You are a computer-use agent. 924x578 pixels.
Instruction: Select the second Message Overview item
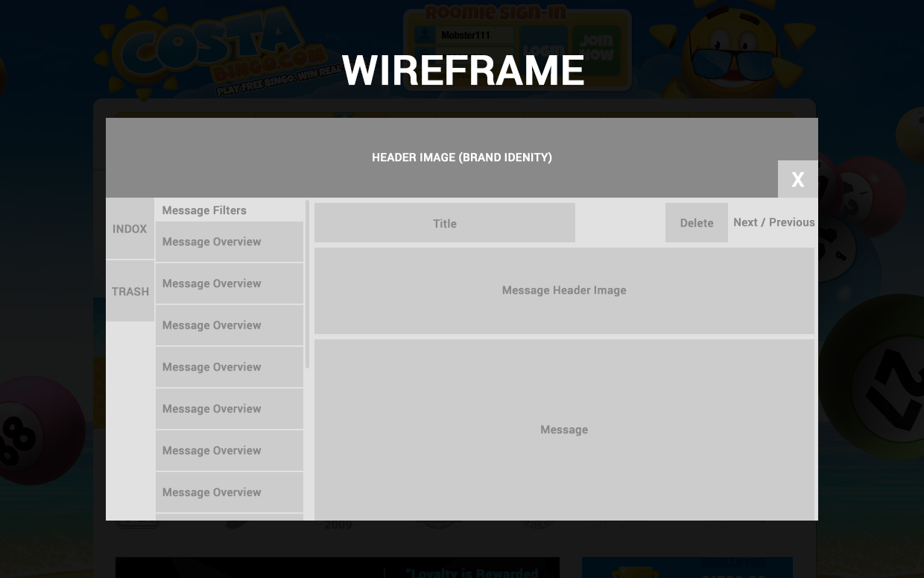(x=230, y=283)
